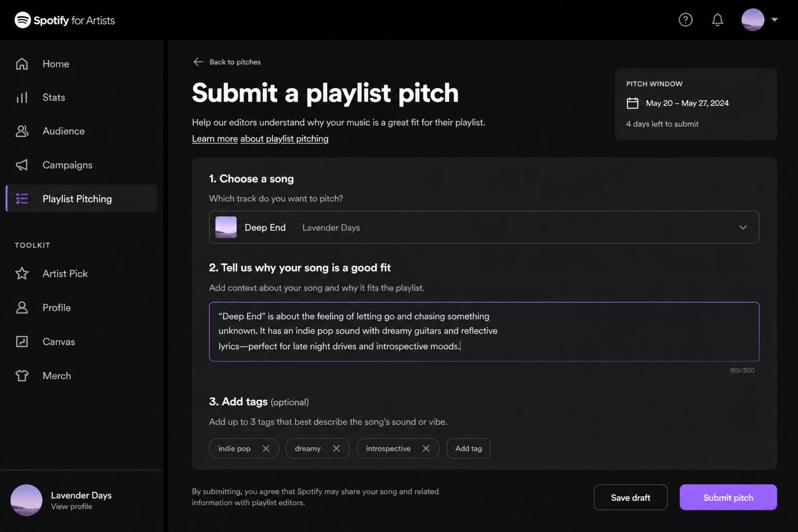Open Campaigns section
This screenshot has width=798, height=532.
[x=67, y=165]
